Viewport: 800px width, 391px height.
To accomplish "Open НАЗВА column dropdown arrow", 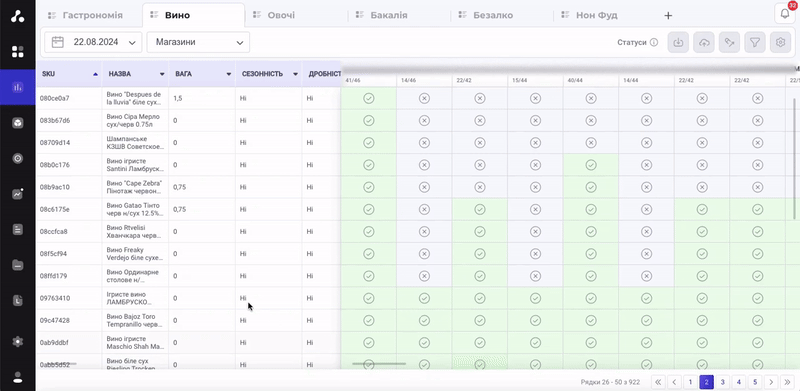I will [162, 75].
